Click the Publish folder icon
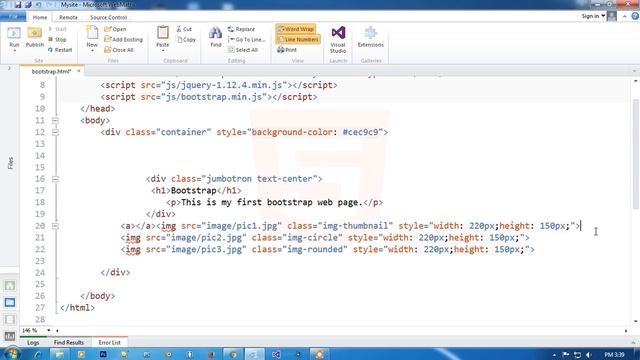 (35, 33)
